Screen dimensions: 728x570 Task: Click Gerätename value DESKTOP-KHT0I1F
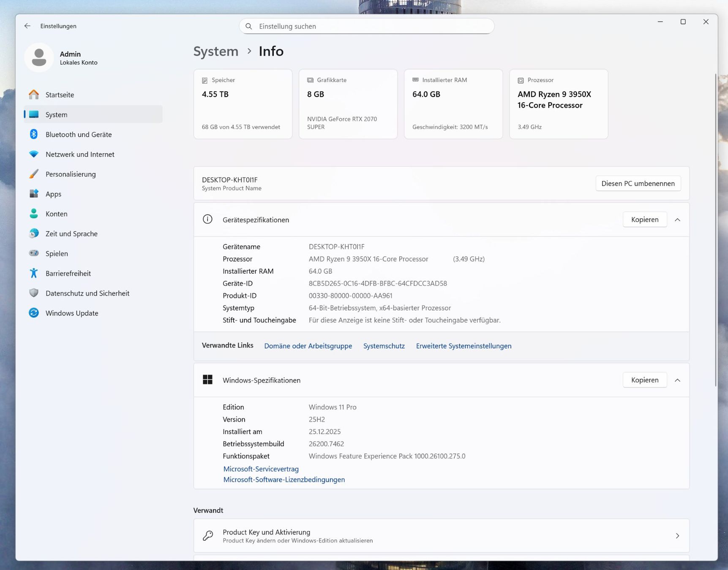(x=336, y=247)
